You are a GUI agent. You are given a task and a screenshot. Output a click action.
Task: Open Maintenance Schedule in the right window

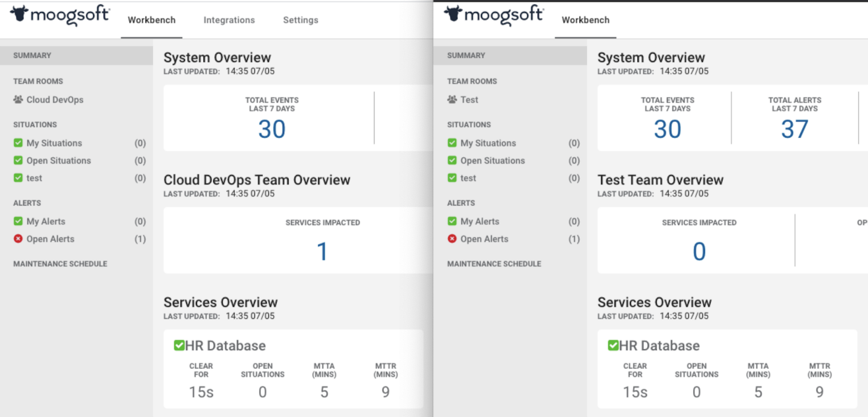point(494,264)
